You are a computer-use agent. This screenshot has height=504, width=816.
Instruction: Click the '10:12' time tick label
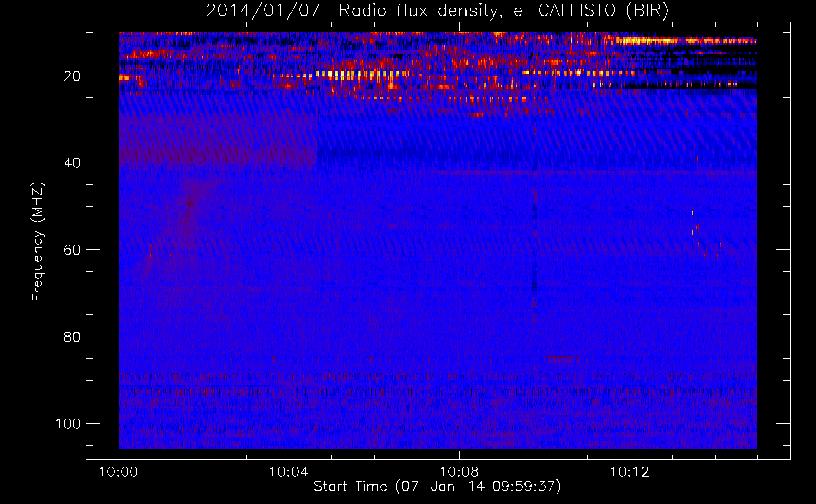(629, 472)
